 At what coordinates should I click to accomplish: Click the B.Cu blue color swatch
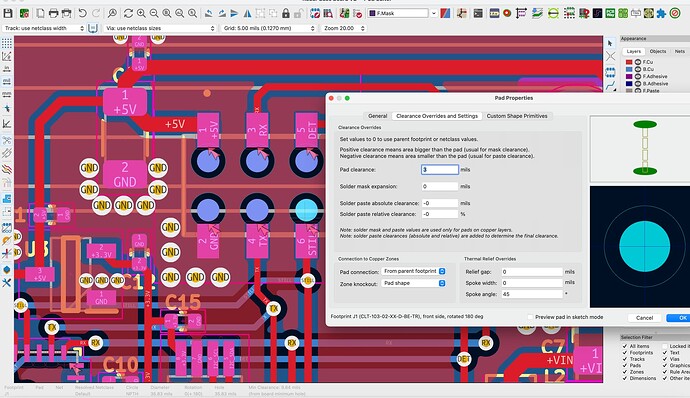[629, 69]
